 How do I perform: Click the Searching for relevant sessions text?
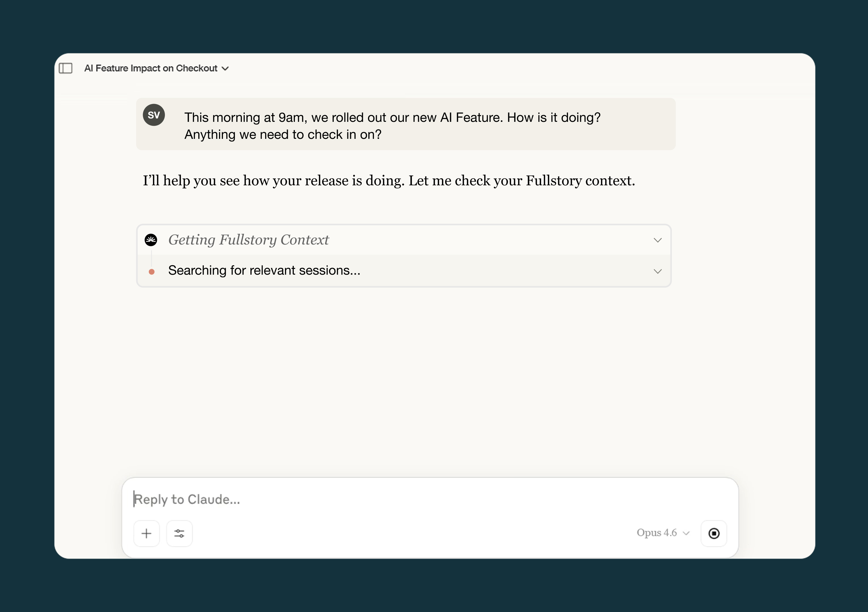[x=264, y=271]
